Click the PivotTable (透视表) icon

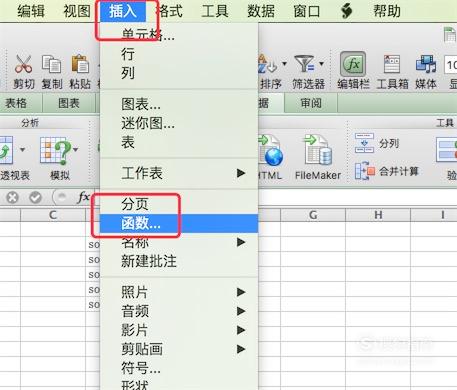6,150
